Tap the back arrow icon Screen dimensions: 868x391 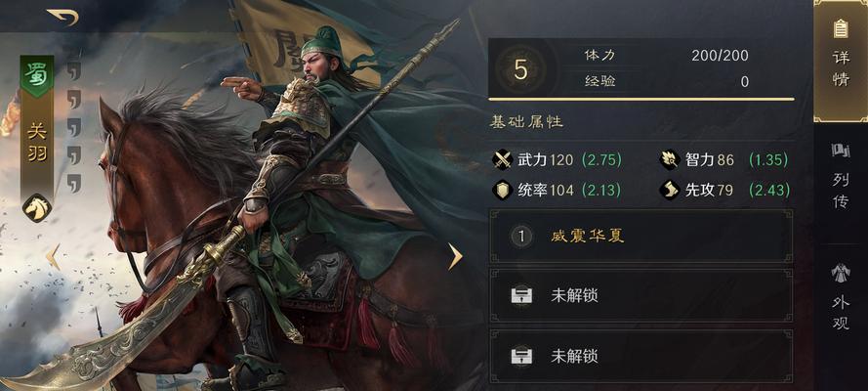coord(62,17)
